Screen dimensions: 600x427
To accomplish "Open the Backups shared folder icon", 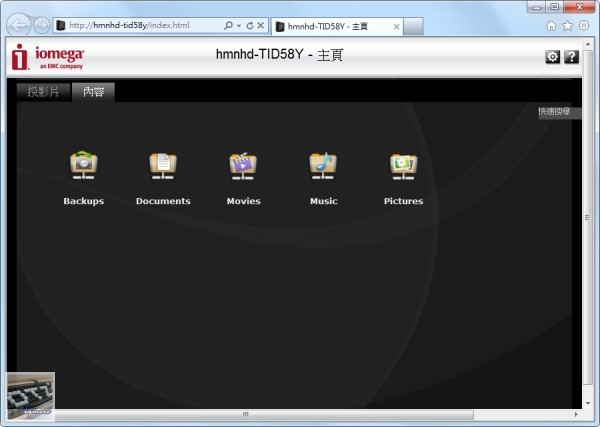I will point(83,165).
